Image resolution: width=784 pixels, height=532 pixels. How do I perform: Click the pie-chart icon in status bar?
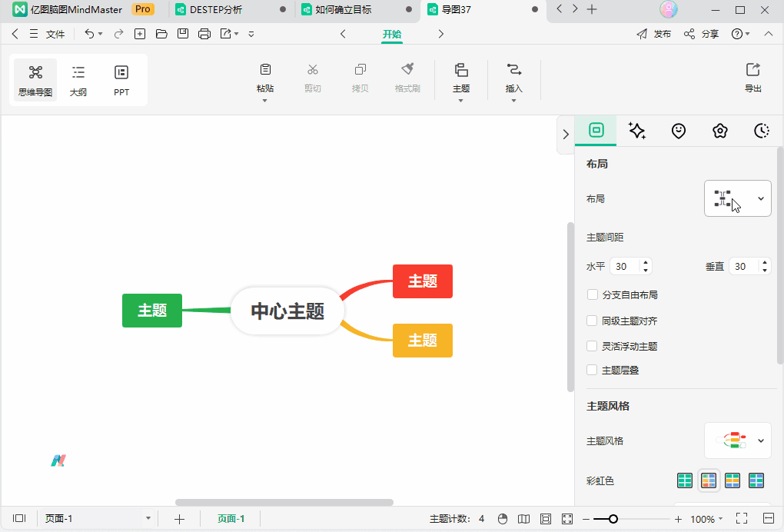tap(503, 519)
